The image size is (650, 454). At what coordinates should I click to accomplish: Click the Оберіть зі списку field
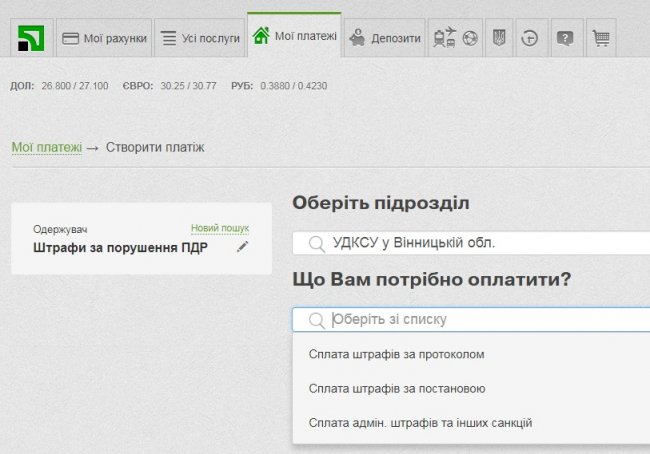[x=470, y=319]
